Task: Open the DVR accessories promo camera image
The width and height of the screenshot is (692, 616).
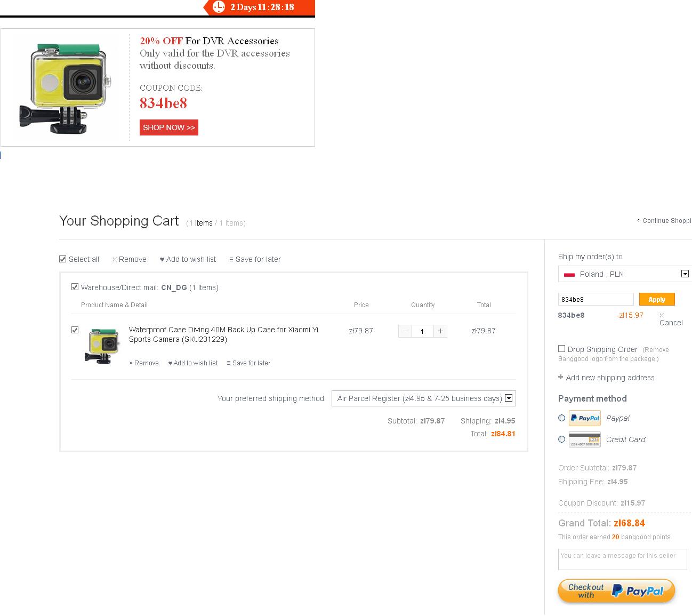Action: (66, 88)
